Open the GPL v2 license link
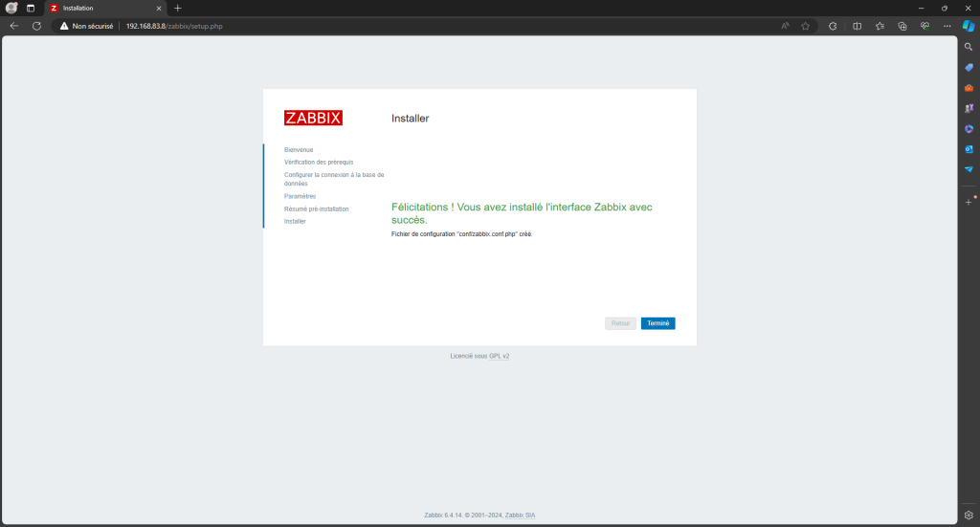This screenshot has height=527, width=980. (x=500, y=356)
